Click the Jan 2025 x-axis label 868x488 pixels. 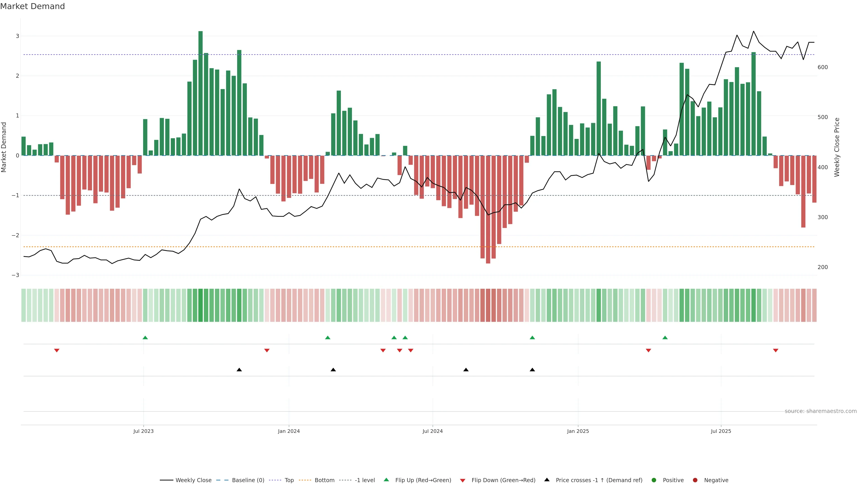[578, 431]
